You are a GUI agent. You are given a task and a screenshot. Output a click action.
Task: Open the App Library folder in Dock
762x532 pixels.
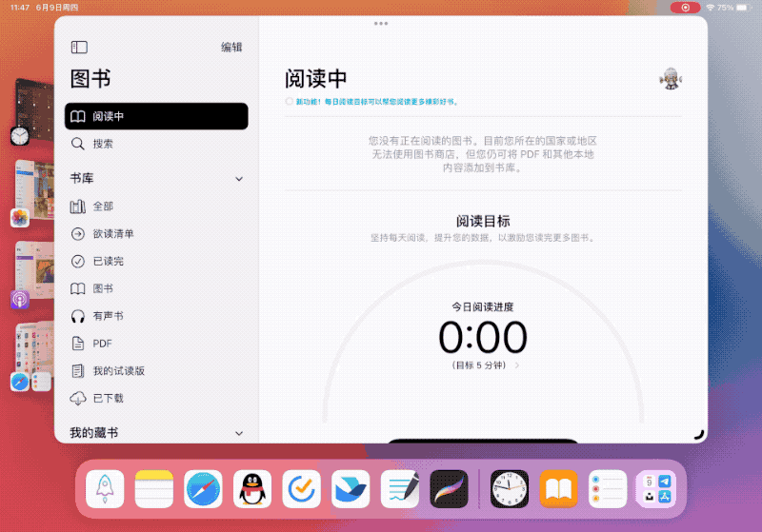pos(656,489)
